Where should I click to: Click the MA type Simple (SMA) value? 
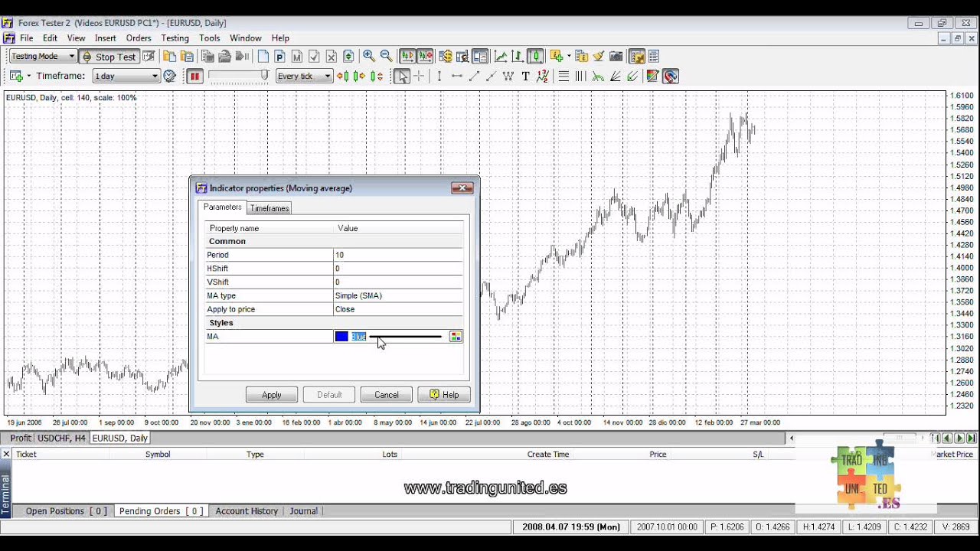[x=398, y=295]
